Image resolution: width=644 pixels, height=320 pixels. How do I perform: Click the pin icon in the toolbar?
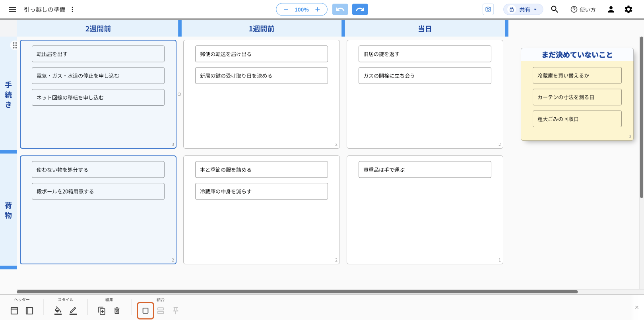point(176,311)
